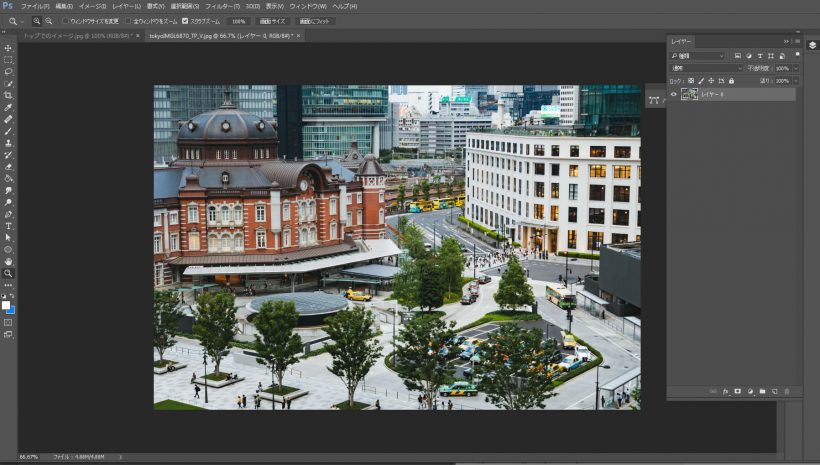Open the layer filter type dropdown
This screenshot has height=465, width=820.
(698, 55)
